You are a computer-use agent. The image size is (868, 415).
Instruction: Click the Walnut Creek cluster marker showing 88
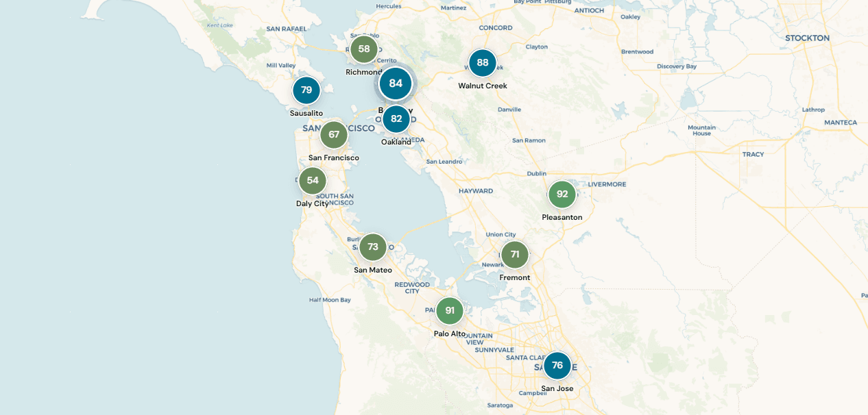[x=482, y=62]
